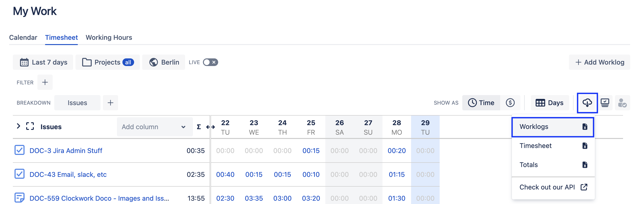Add a breakdown level with plus button
644x204 pixels.
point(111,103)
